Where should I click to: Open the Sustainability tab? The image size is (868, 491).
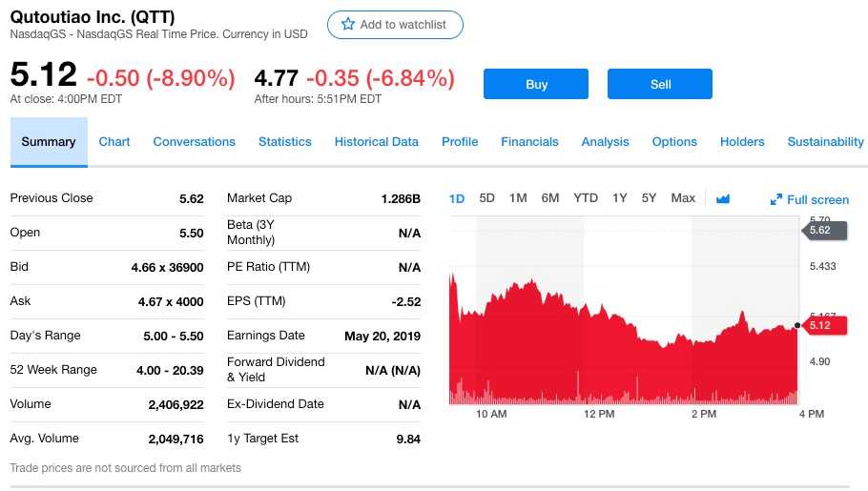pyautogui.click(x=825, y=142)
